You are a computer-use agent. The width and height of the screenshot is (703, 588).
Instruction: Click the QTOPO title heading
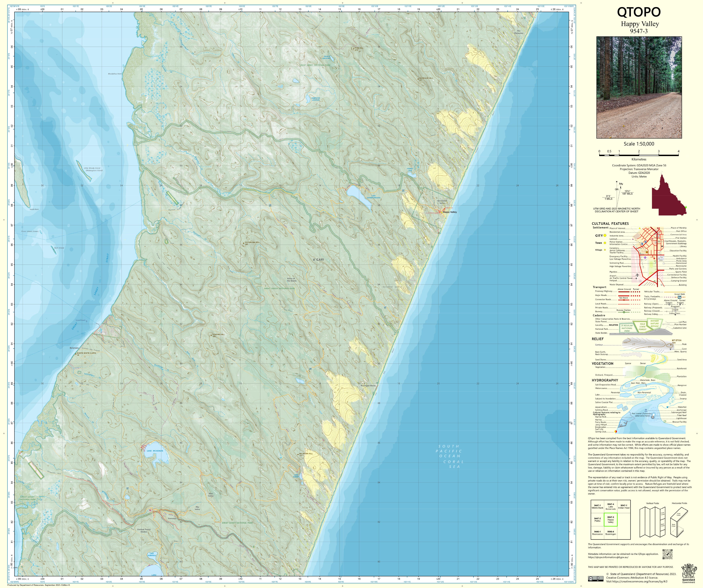639,12
